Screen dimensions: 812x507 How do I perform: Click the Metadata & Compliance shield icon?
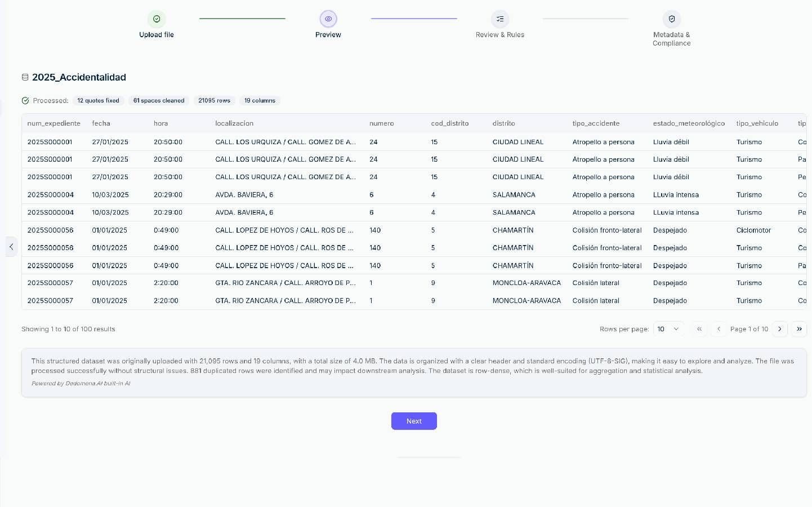coord(672,19)
